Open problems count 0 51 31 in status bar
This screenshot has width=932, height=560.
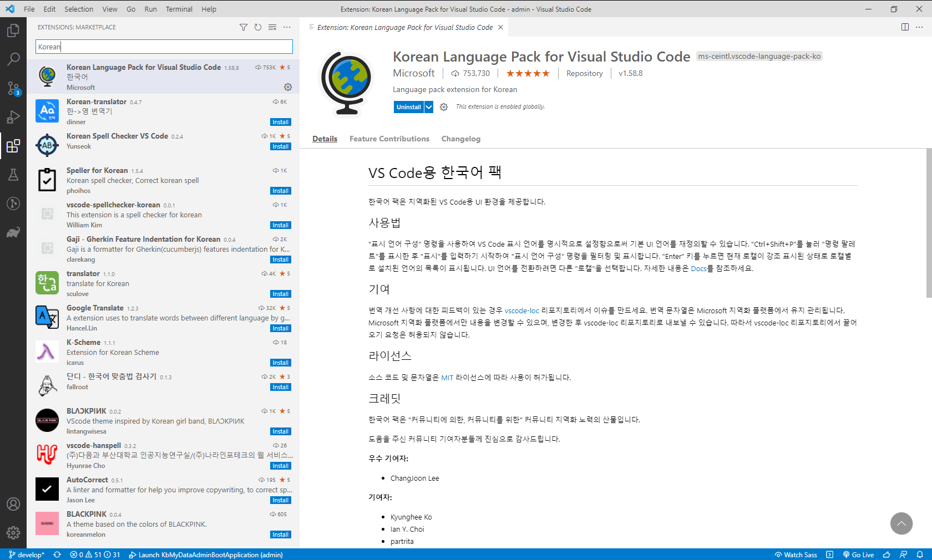pos(95,554)
